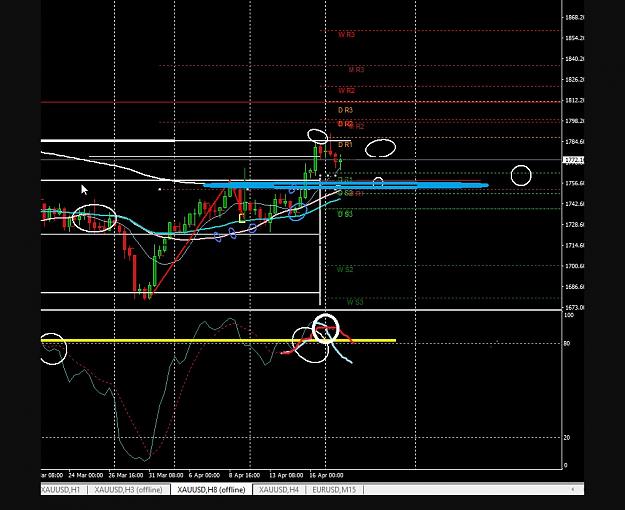Click the W R3 pivot label
The width and height of the screenshot is (625, 510).
(x=346, y=35)
